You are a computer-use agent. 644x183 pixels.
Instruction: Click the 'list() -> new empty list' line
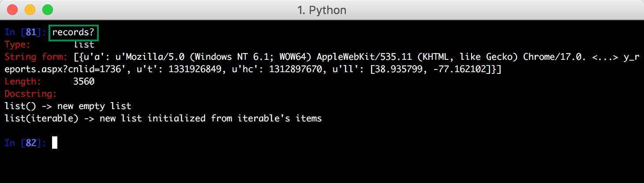[x=68, y=106]
